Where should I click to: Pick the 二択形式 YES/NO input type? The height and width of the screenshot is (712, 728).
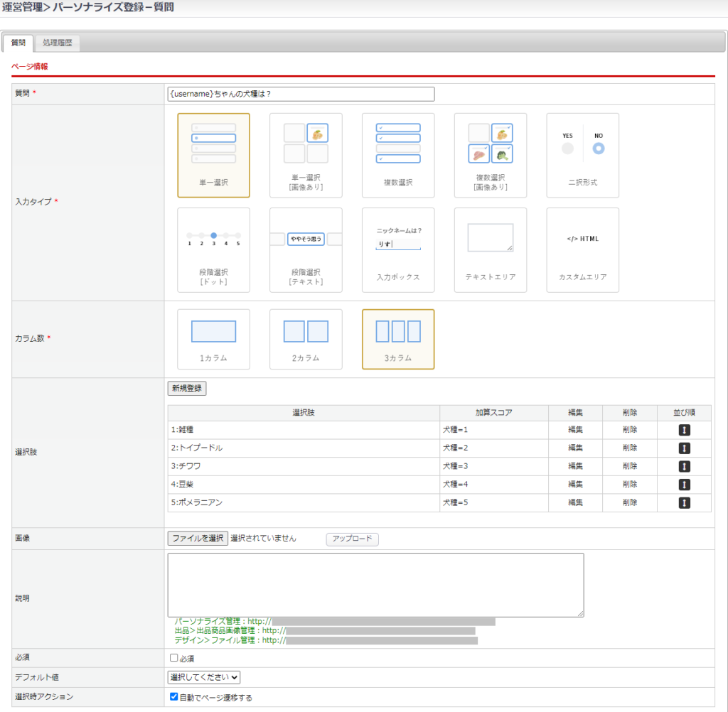[x=582, y=155]
